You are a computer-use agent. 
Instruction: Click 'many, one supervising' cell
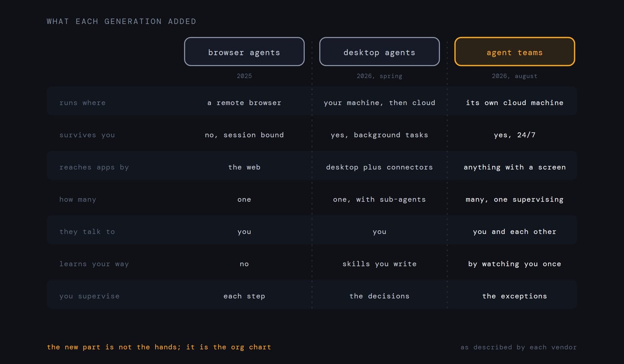coord(515,199)
